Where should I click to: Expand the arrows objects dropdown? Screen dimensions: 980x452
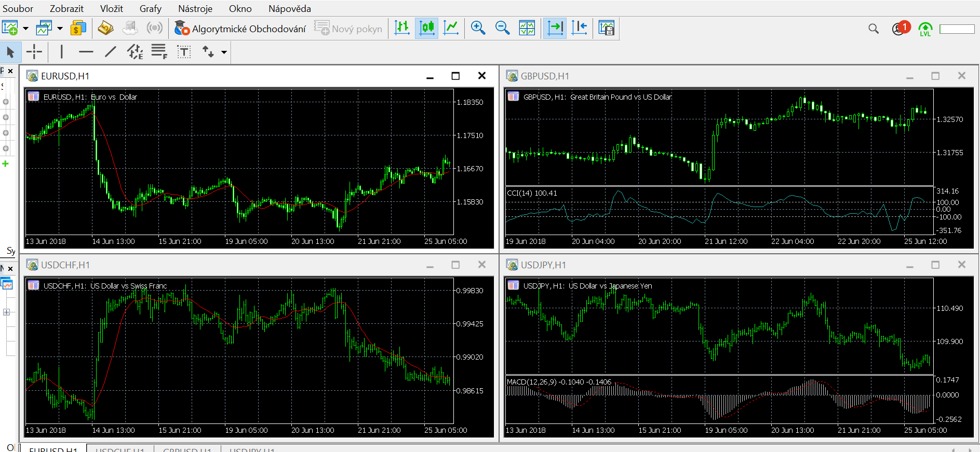pos(224,52)
